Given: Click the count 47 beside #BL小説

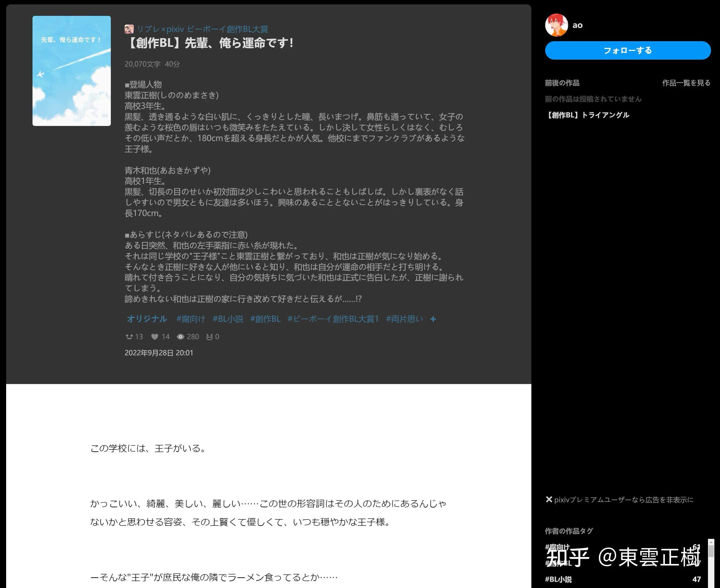Looking at the screenshot, I should (697, 579).
